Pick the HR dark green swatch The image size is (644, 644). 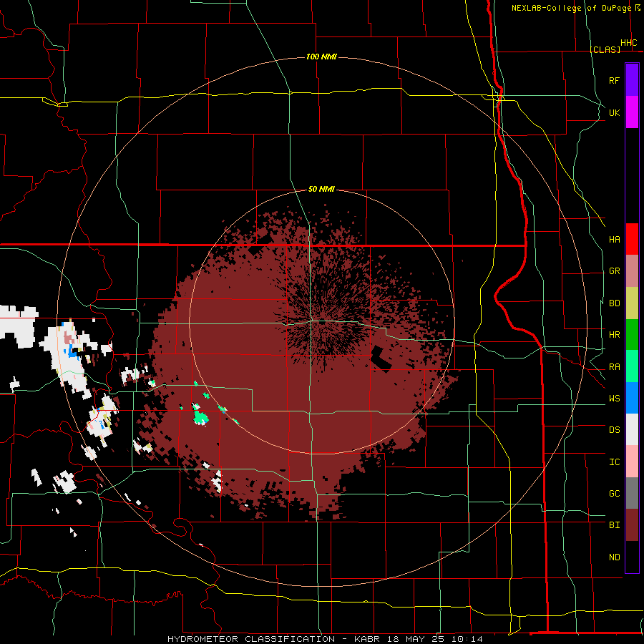coord(632,335)
